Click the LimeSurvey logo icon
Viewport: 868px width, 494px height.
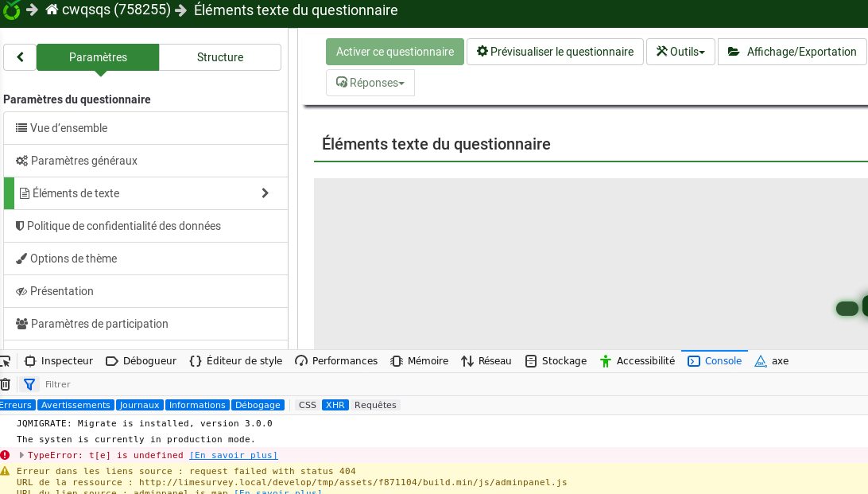10,10
